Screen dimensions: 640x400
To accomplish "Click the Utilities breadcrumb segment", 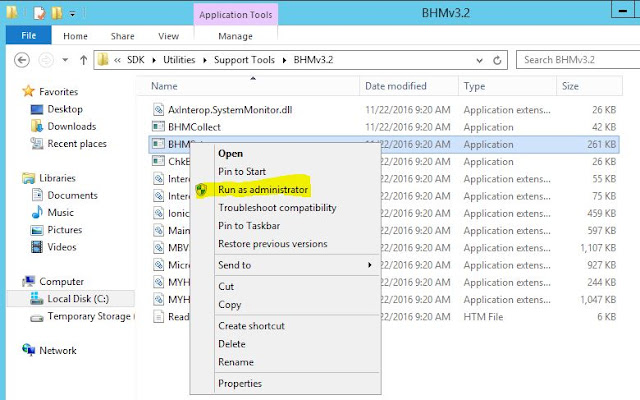I will click(179, 60).
